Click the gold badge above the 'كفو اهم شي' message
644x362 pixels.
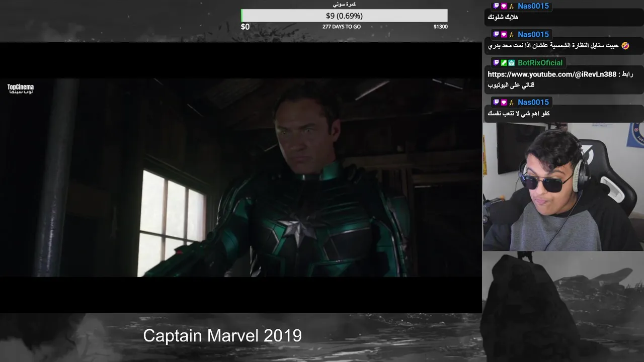(x=511, y=102)
